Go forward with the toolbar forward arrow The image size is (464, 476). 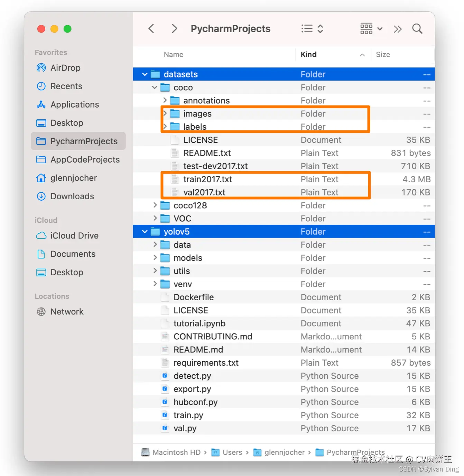click(174, 29)
